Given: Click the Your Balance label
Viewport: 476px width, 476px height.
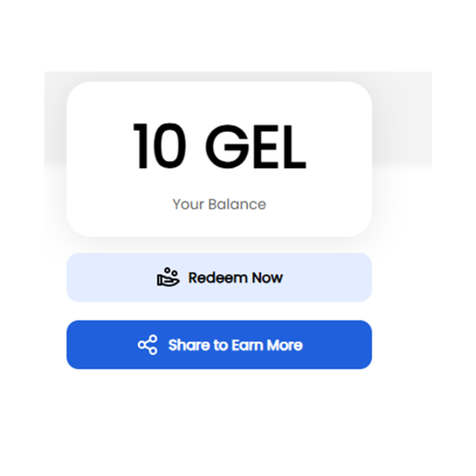Looking at the screenshot, I should click(219, 204).
